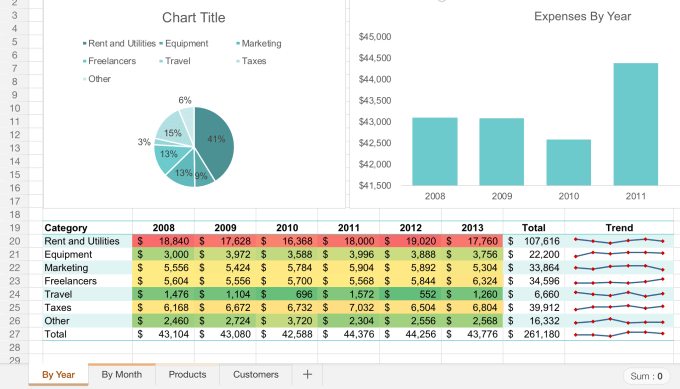
Task: Select the 2008 column header cell
Action: click(163, 228)
